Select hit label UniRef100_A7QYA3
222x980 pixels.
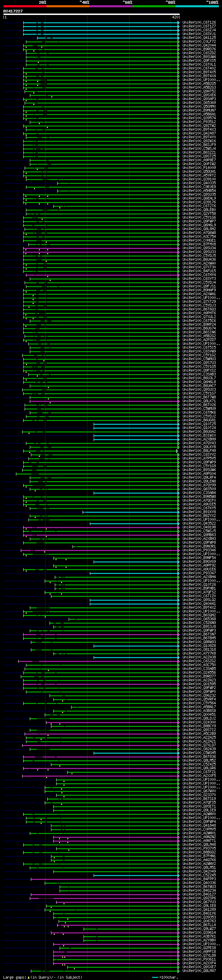point(199,443)
